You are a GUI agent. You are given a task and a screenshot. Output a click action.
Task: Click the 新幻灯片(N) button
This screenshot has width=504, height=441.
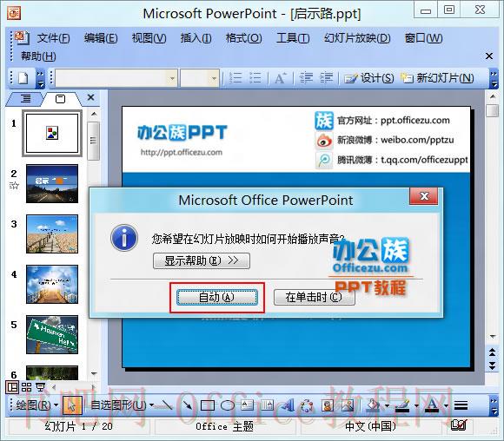point(437,78)
